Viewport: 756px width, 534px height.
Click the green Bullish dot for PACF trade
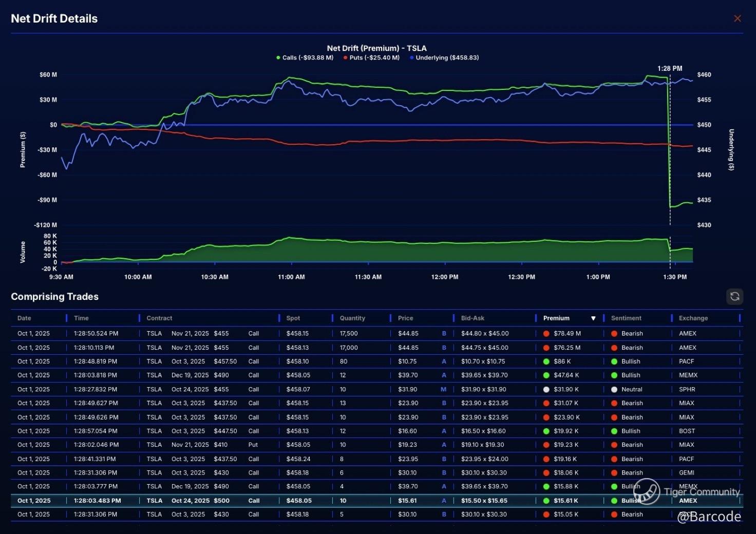(x=614, y=361)
